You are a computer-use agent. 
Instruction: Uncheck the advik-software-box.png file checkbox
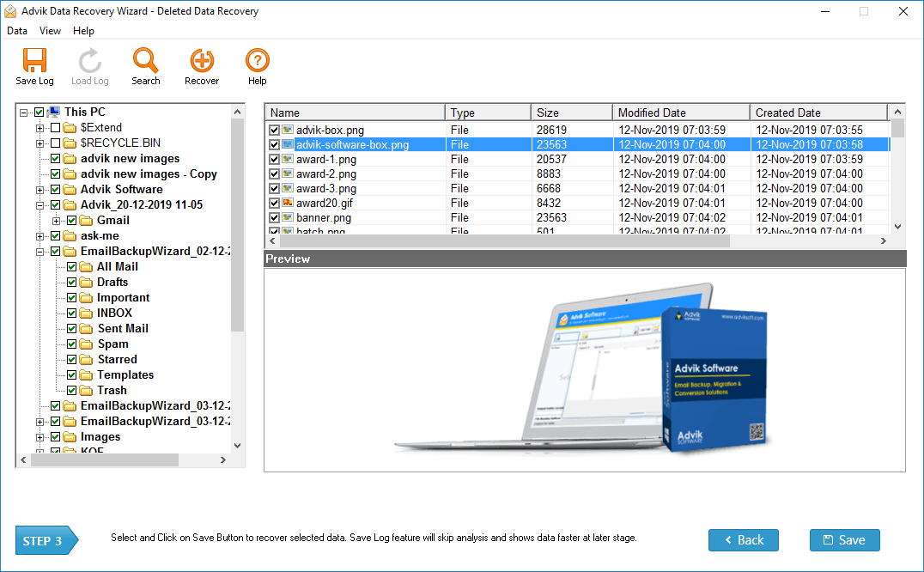pos(274,144)
